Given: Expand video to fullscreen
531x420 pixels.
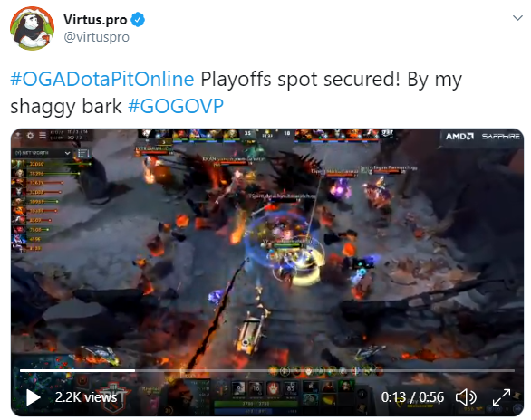Looking at the screenshot, I should 501,397.
